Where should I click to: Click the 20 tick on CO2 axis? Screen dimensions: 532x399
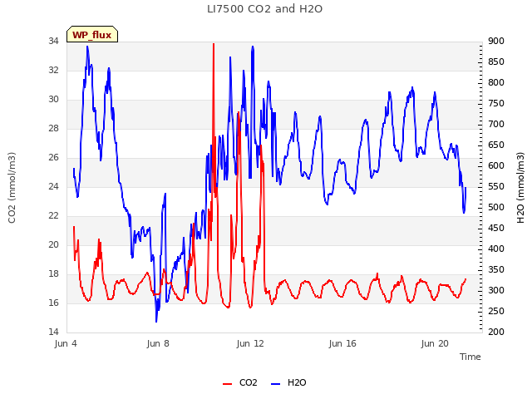pyautogui.click(x=53, y=244)
